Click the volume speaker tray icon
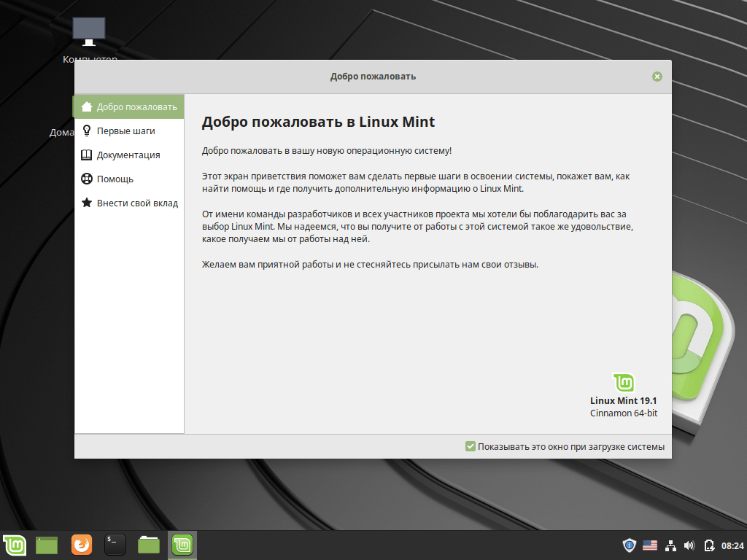 click(x=689, y=545)
